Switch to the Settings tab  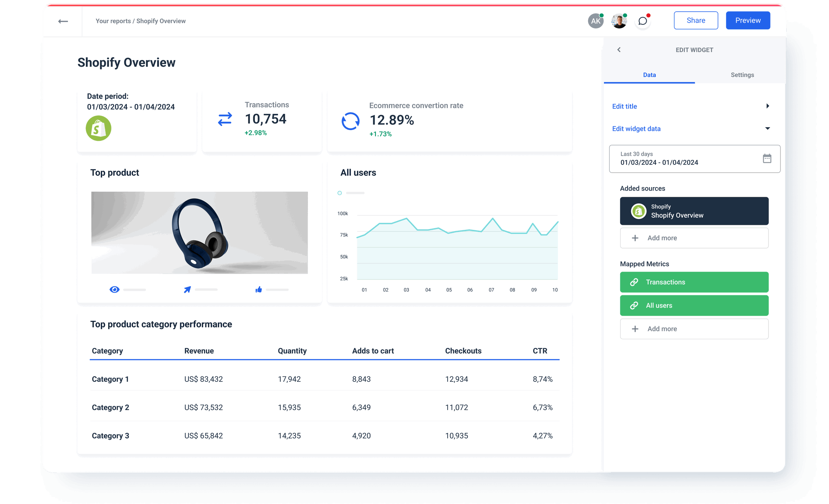coord(742,75)
